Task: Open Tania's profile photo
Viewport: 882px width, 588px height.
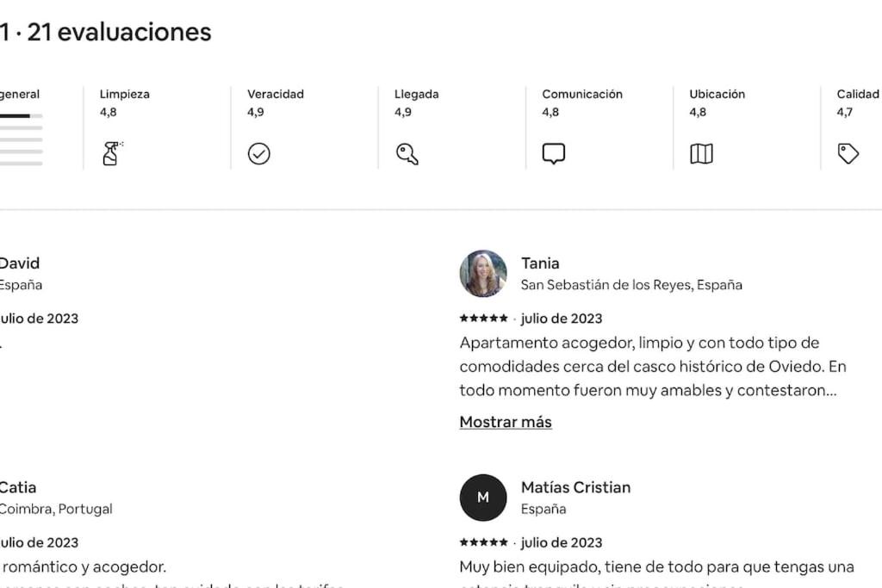Action: [483, 273]
